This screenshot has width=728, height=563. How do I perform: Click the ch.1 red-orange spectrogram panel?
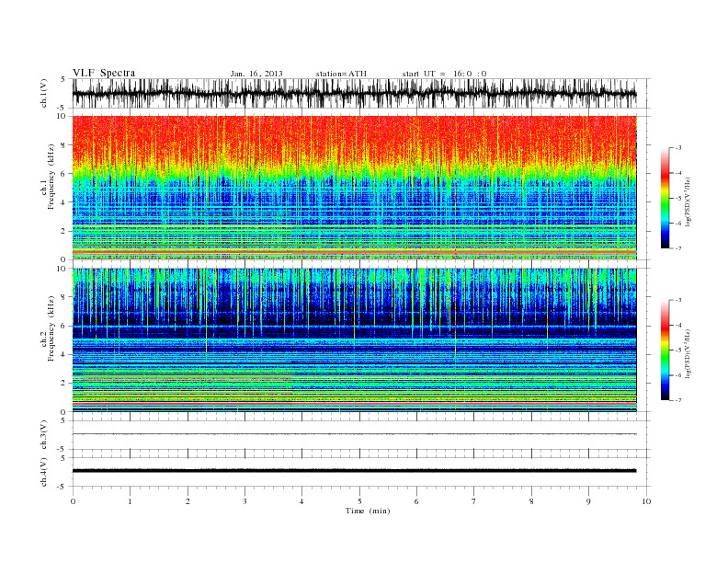355,188
